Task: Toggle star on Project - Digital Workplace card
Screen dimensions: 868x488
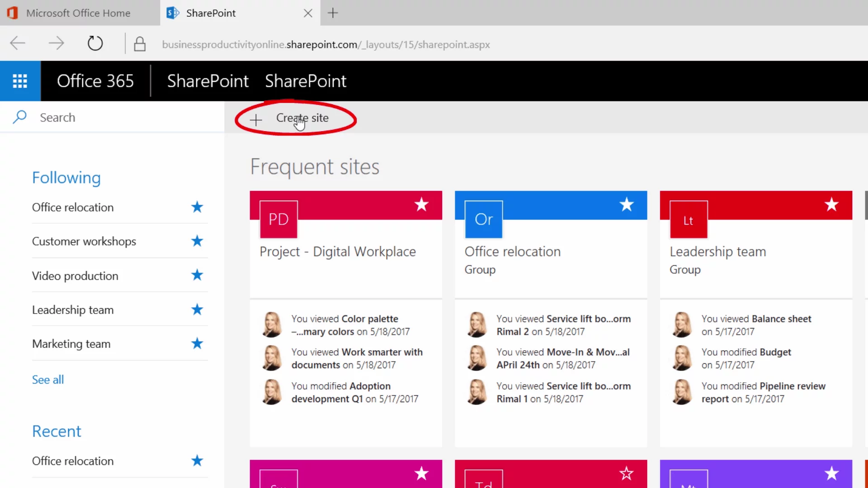Action: pyautogui.click(x=422, y=205)
